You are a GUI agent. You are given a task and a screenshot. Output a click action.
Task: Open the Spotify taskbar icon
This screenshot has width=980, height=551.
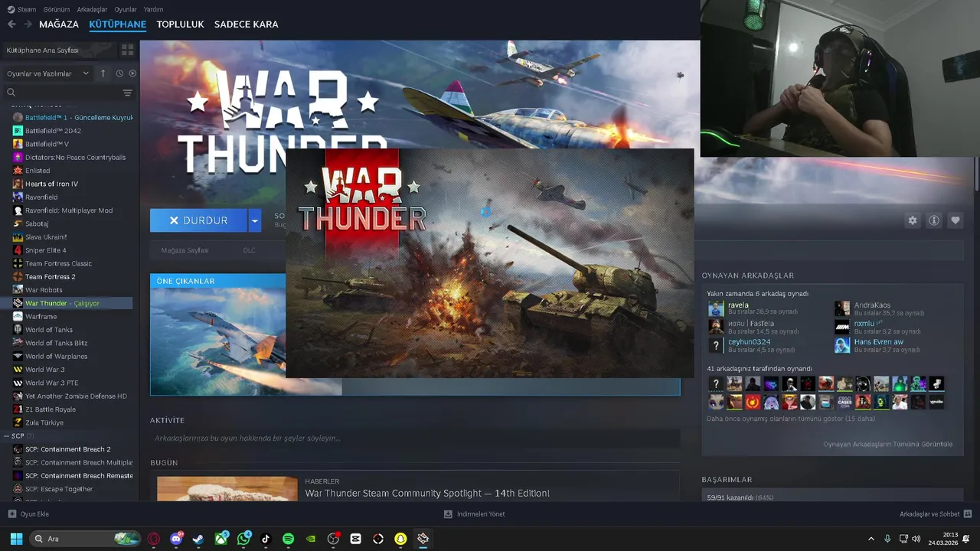point(289,539)
